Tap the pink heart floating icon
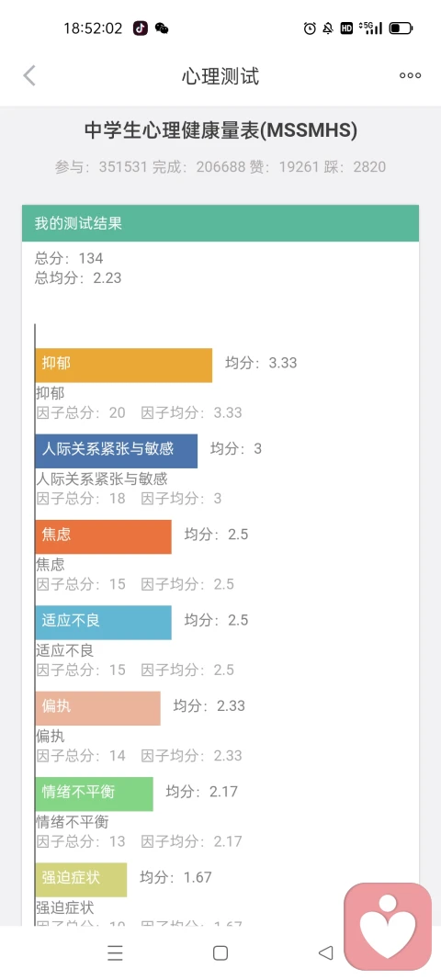441x980 pixels. (388, 926)
